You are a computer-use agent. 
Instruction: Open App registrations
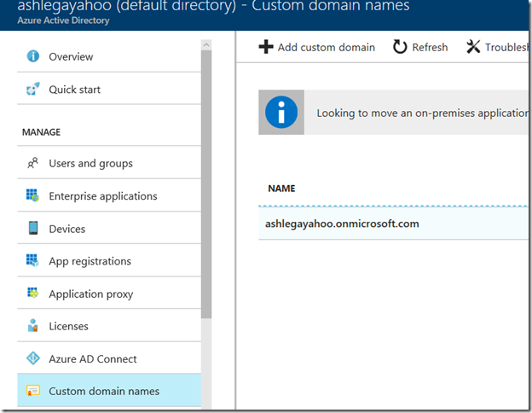[x=109, y=260]
